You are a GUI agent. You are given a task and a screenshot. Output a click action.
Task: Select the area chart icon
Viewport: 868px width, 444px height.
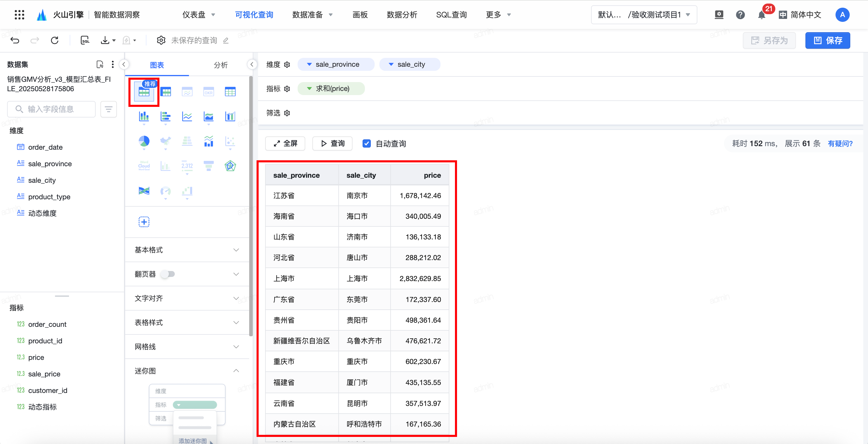tap(208, 117)
